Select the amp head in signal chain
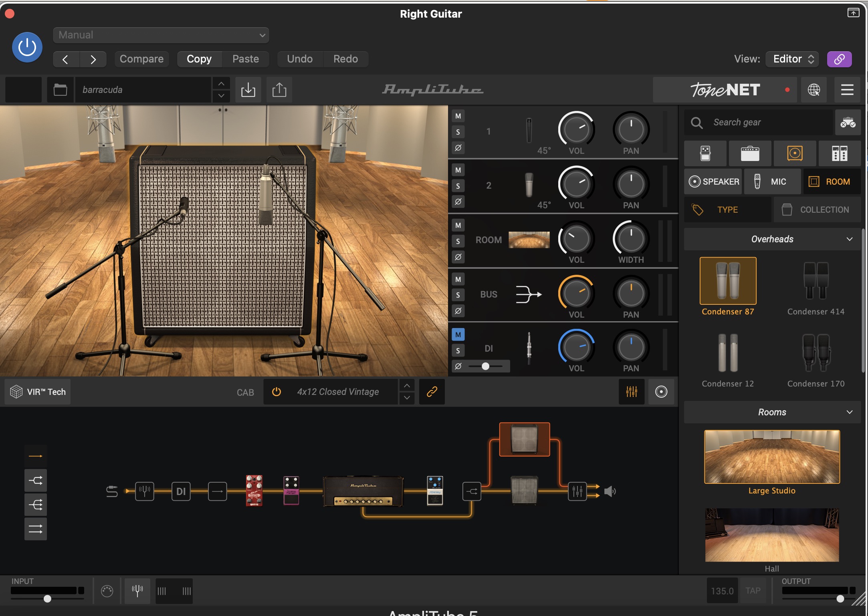868x616 pixels. pyautogui.click(x=363, y=491)
